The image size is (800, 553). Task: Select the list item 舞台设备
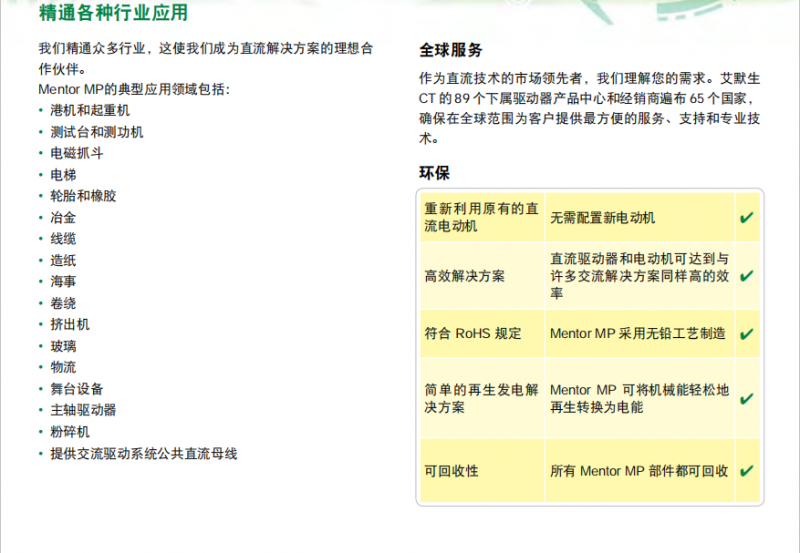(77, 389)
